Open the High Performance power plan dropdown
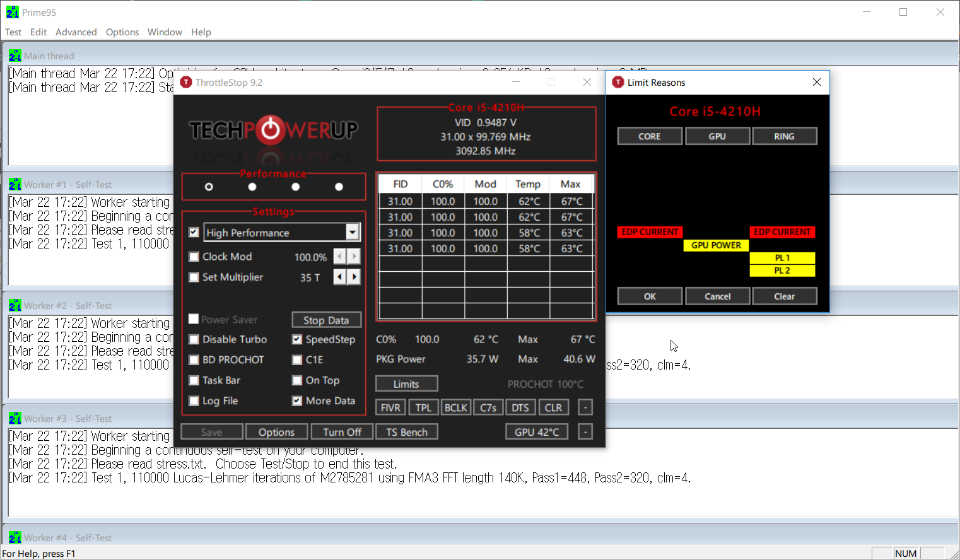The height and width of the screenshot is (560, 960). (x=353, y=233)
